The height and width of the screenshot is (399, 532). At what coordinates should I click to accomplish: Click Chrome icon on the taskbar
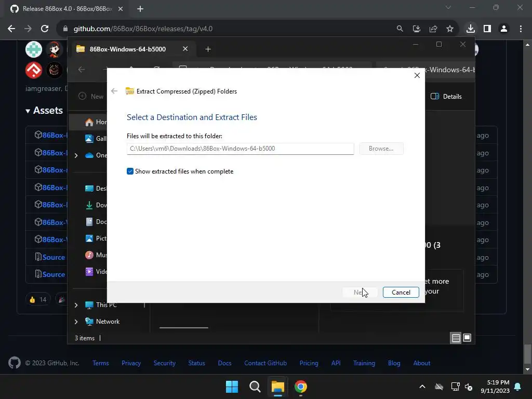(x=301, y=387)
